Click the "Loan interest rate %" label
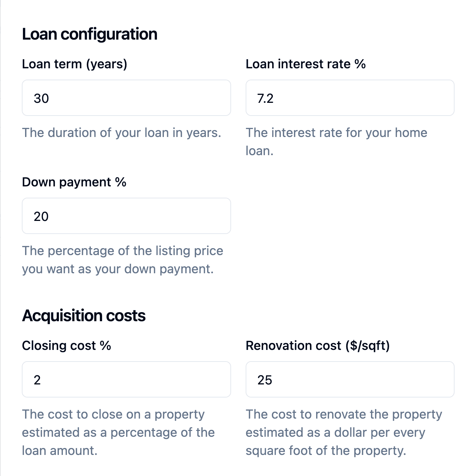Viewport: 476px width, 476px height. coord(306,64)
